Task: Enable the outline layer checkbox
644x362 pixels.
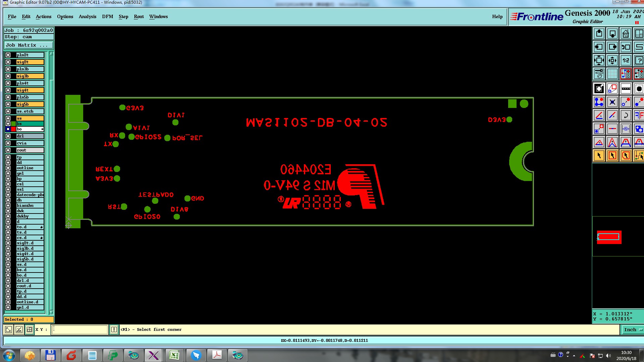Action: (8, 168)
